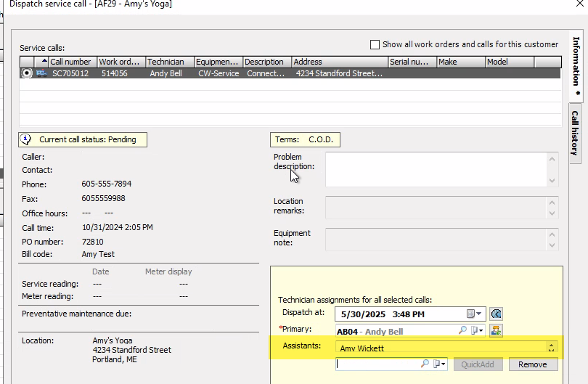
Task: Click the Assistants list spinner arrows
Action: tap(551, 348)
